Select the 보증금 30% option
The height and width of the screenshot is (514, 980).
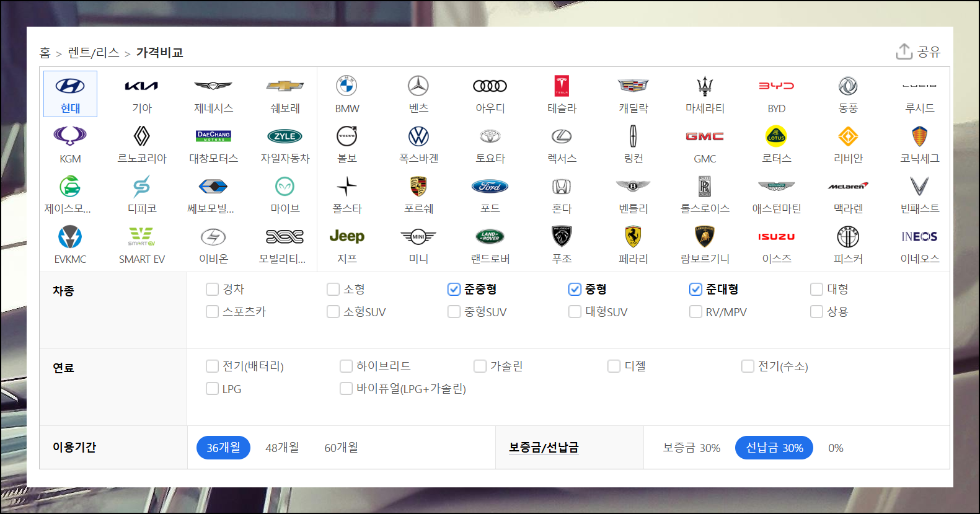[x=691, y=448]
